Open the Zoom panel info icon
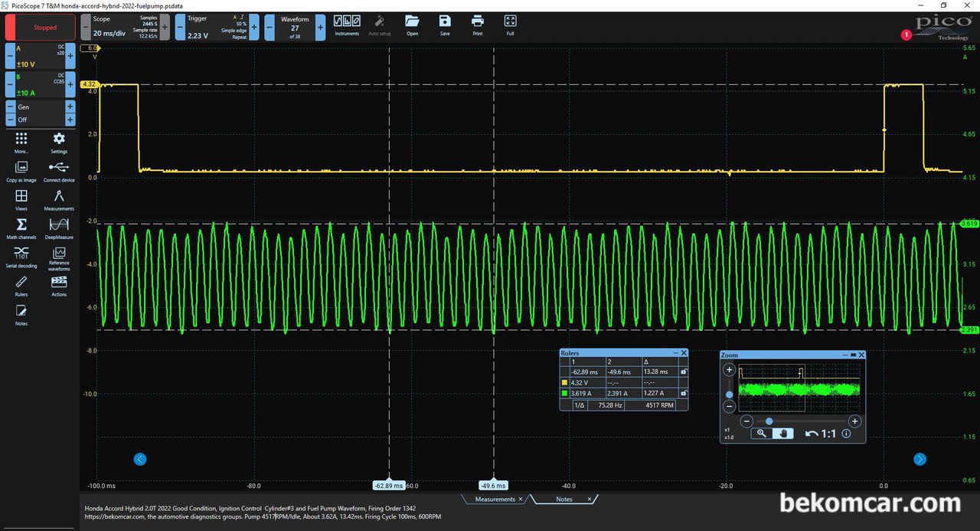980x531 pixels. coord(846,434)
